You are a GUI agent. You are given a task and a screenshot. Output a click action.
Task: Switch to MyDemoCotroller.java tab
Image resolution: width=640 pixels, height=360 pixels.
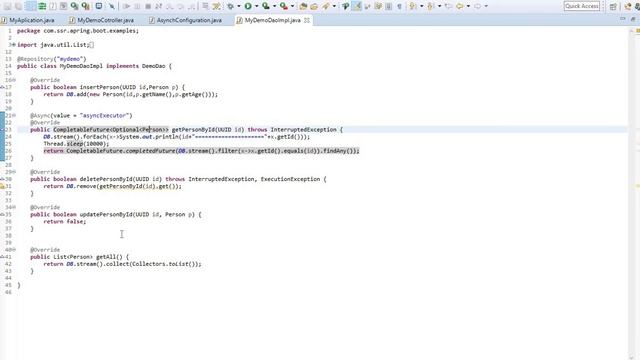pyautogui.click(x=102, y=20)
